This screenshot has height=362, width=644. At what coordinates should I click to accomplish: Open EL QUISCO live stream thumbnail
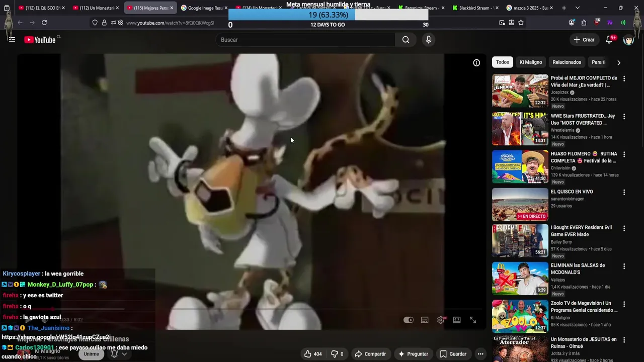520,205
